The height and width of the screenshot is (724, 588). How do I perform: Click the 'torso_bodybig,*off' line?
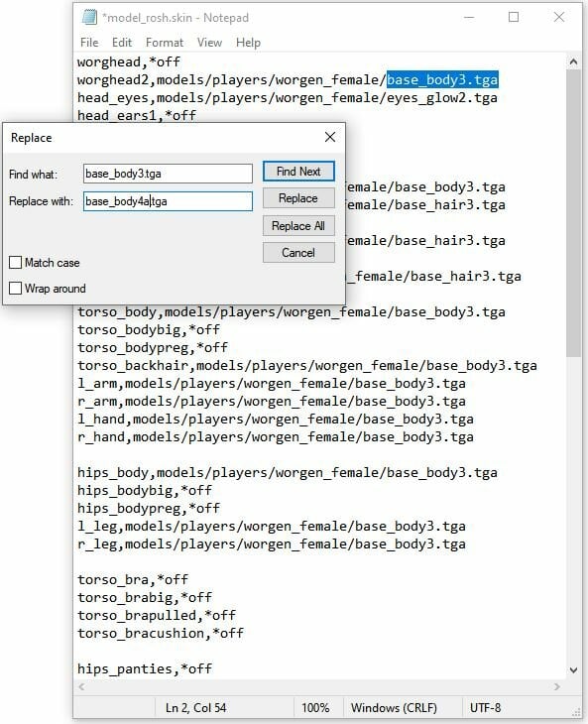pos(149,329)
